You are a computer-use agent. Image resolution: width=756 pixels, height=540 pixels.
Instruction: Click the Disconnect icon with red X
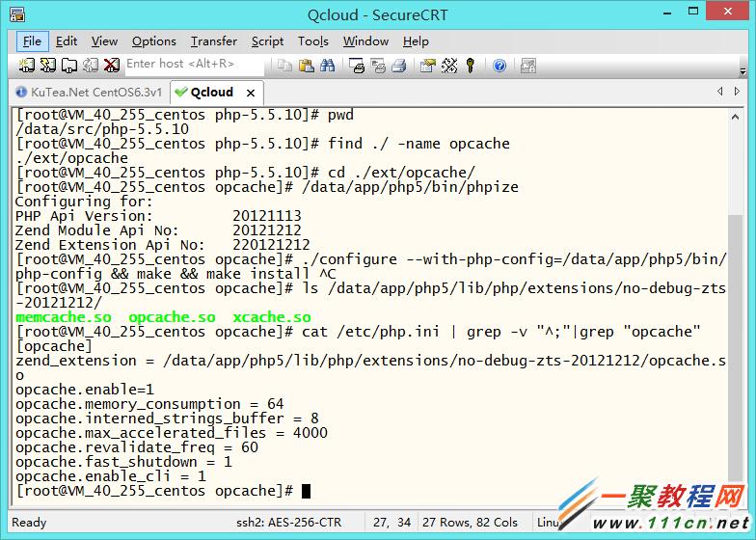(112, 66)
